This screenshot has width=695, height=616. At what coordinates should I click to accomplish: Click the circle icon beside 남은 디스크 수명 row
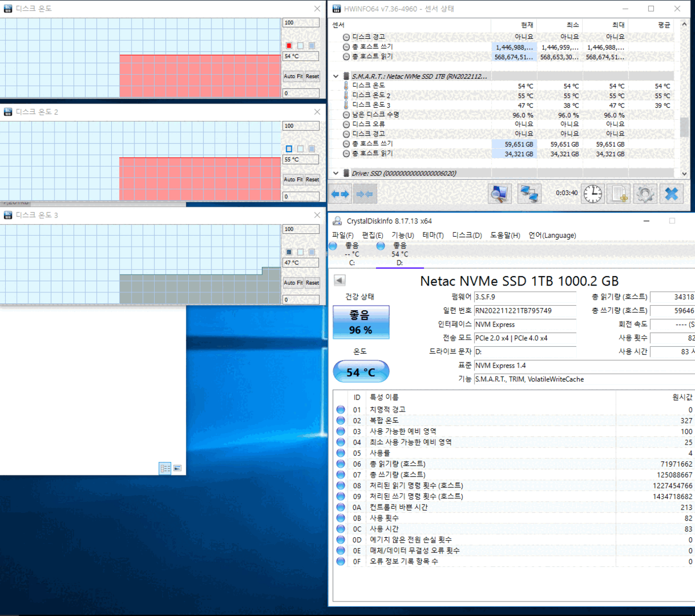tap(346, 115)
